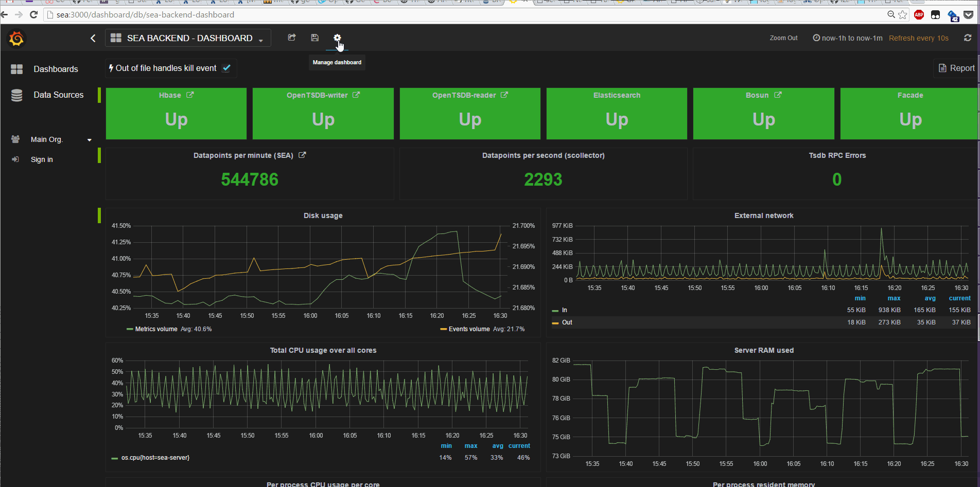Image resolution: width=980 pixels, height=487 pixels.
Task: Click the Grafana logo icon
Action: point(16,38)
